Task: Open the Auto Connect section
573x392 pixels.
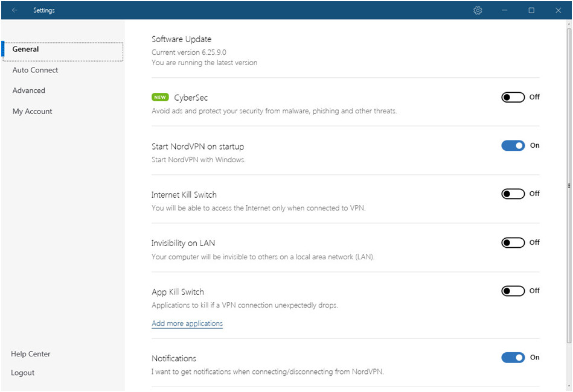Action: click(35, 70)
